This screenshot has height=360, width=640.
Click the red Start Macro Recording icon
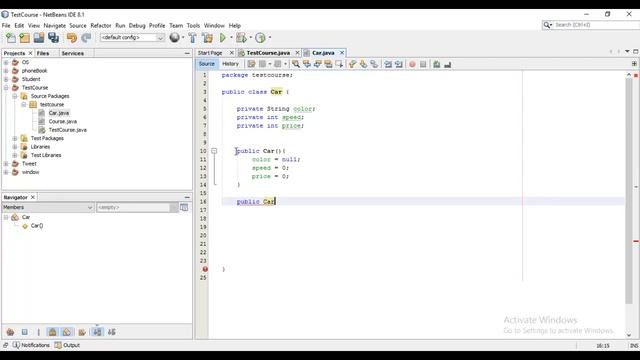point(412,64)
